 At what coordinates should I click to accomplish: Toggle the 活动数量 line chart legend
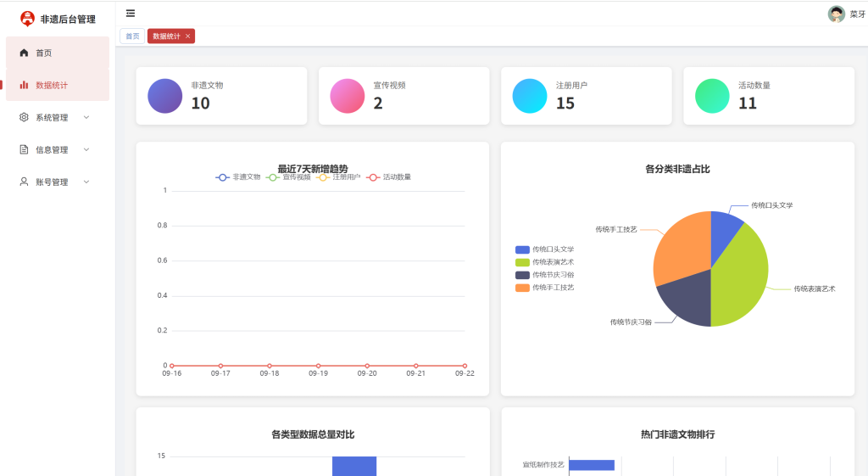tap(388, 177)
